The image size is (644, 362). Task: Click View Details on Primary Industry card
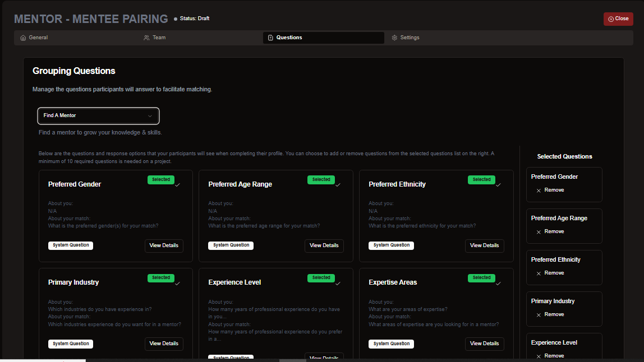pos(164,344)
